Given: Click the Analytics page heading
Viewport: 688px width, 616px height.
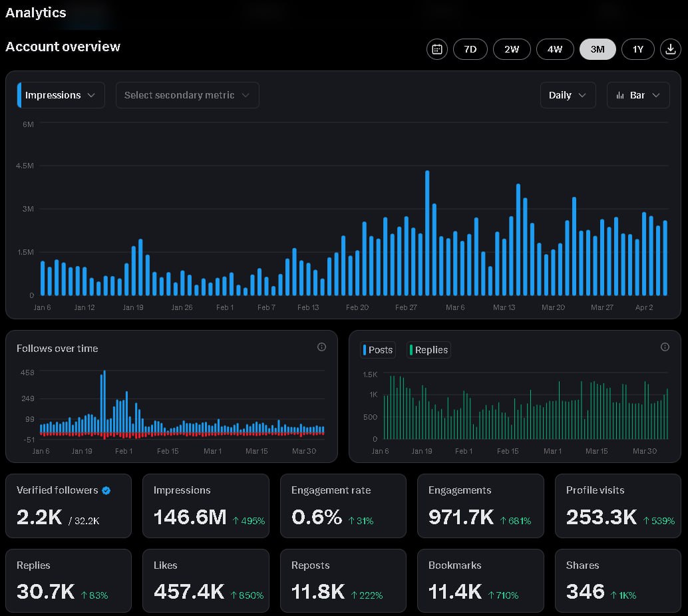Looking at the screenshot, I should pyautogui.click(x=35, y=13).
